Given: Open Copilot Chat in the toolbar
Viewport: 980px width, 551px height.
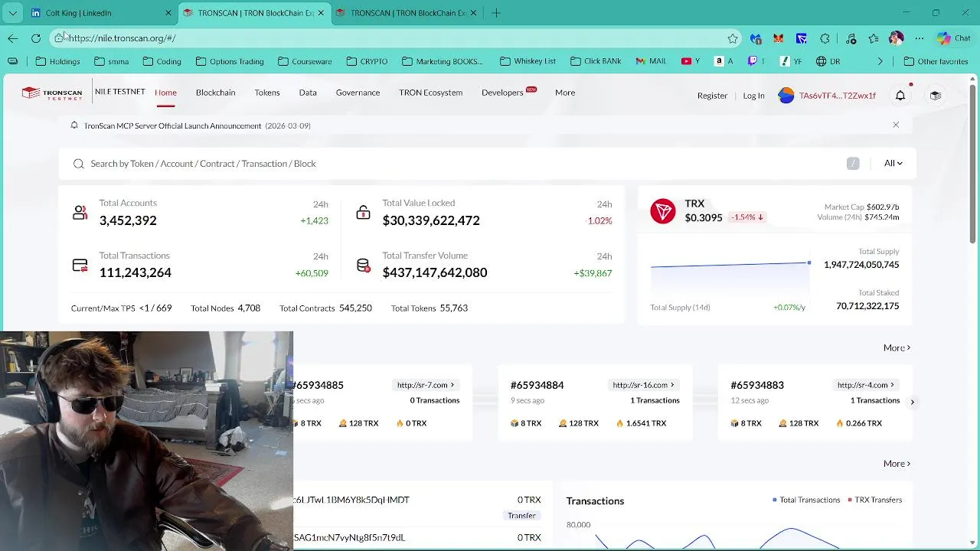Looking at the screenshot, I should pos(954,38).
